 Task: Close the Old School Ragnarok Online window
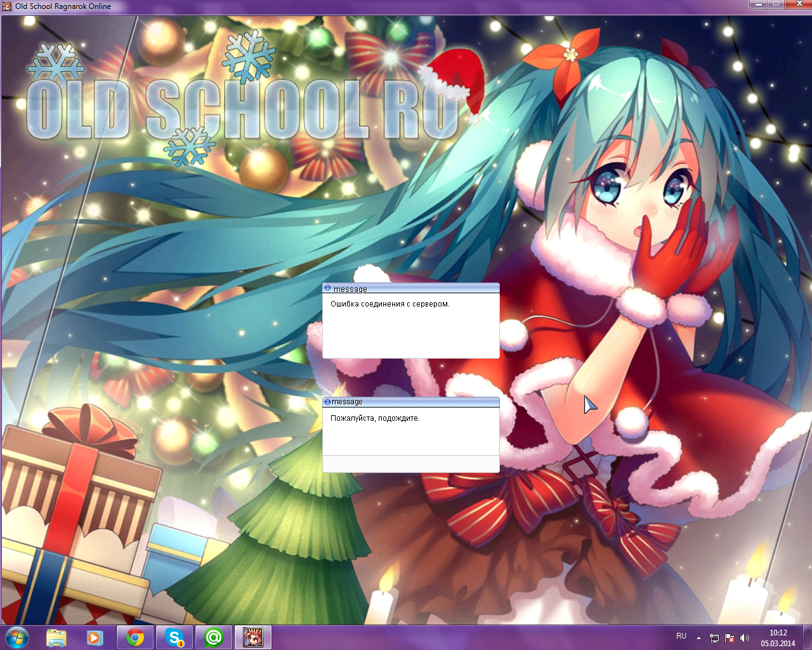[798, 4]
